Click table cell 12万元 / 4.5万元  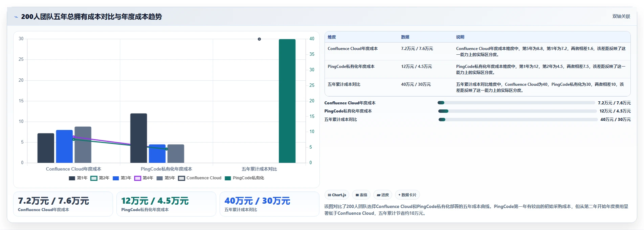point(416,67)
